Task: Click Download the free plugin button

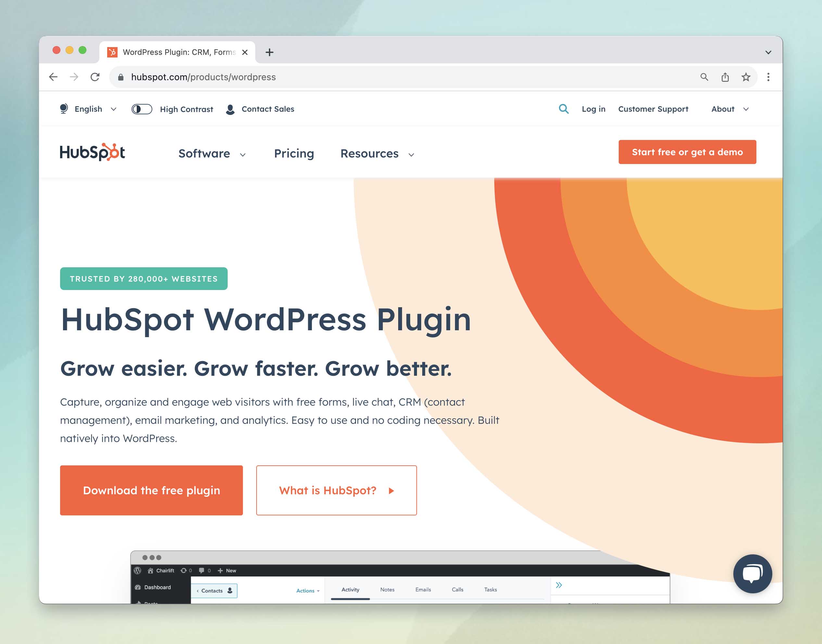Action: [x=151, y=490]
